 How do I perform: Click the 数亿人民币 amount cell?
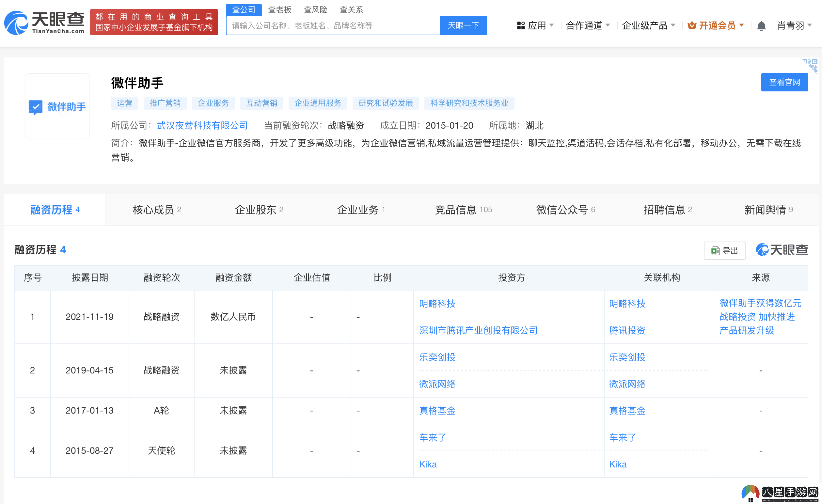233,317
